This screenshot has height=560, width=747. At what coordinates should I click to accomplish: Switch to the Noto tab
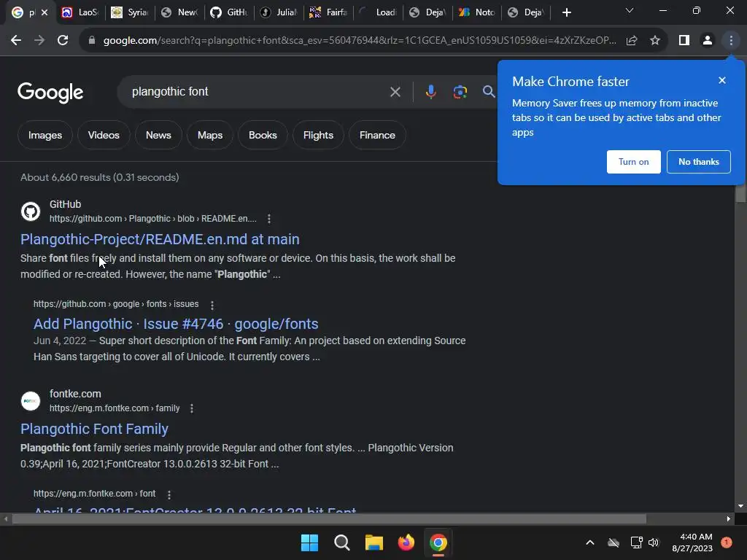(x=476, y=12)
